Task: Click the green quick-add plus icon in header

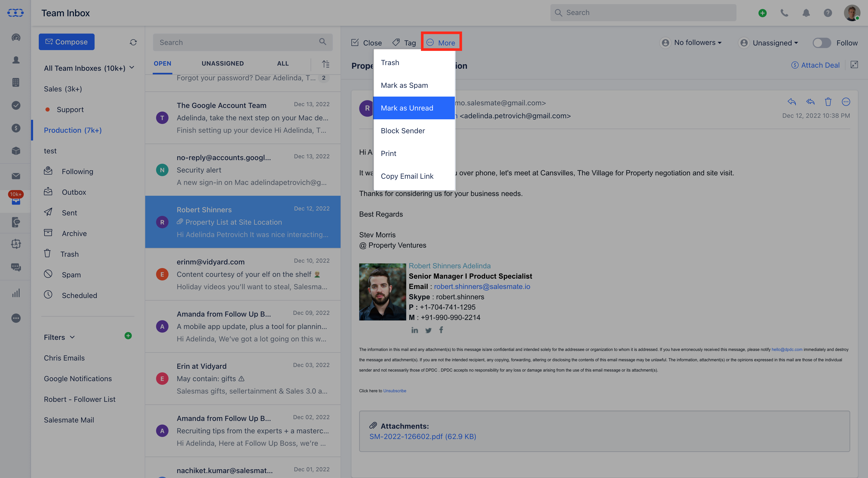Action: point(763,13)
